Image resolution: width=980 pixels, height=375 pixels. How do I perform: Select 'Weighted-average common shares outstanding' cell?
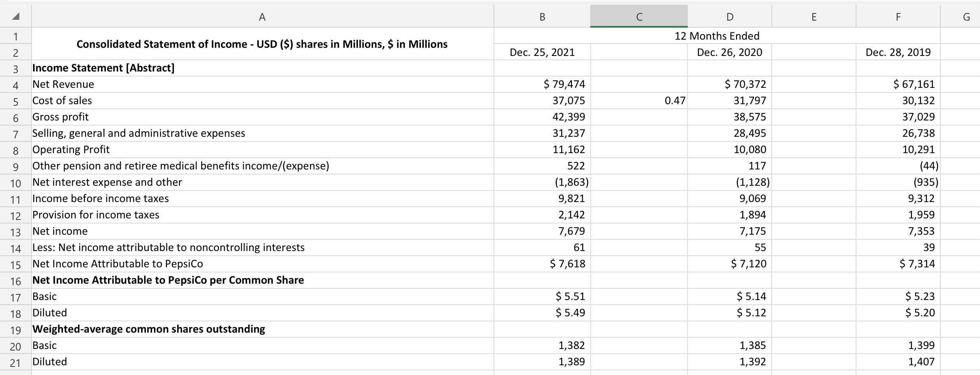262,329
